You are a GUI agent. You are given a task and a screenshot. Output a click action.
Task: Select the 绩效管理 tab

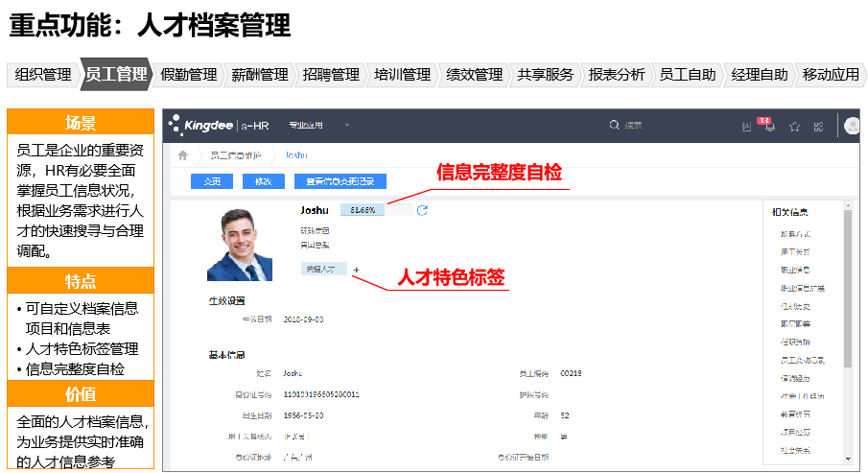[x=475, y=74]
